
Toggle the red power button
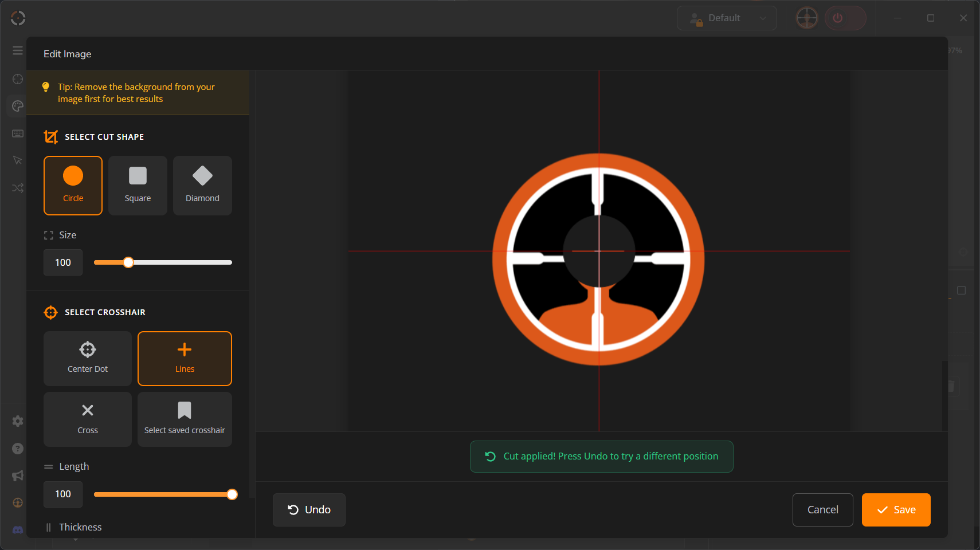click(845, 18)
